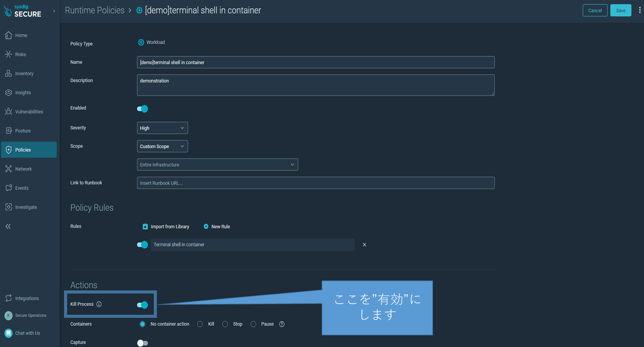Open the Network topology icon
Screen dimensions: 644x347
[x=8, y=169]
